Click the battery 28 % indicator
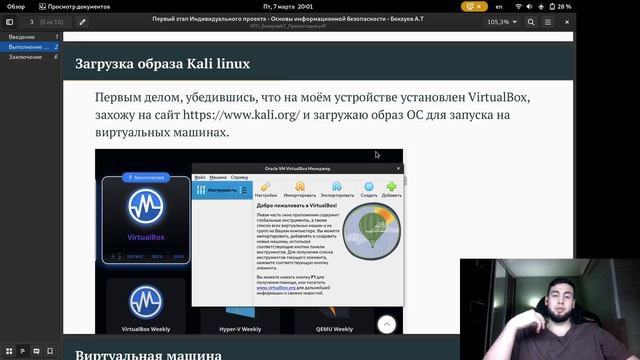The image size is (640, 360). (560, 7)
